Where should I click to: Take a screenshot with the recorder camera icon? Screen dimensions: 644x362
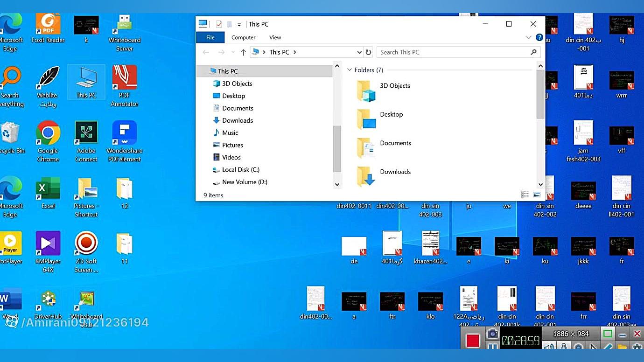[492, 334]
